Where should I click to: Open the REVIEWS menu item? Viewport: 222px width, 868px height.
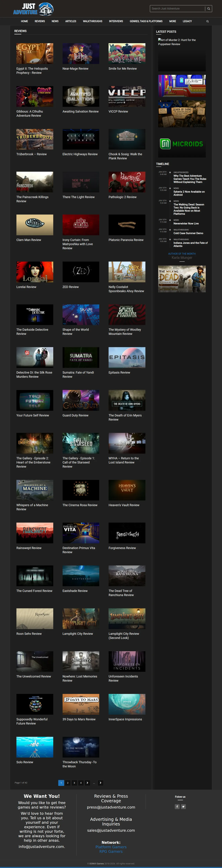[40, 21]
